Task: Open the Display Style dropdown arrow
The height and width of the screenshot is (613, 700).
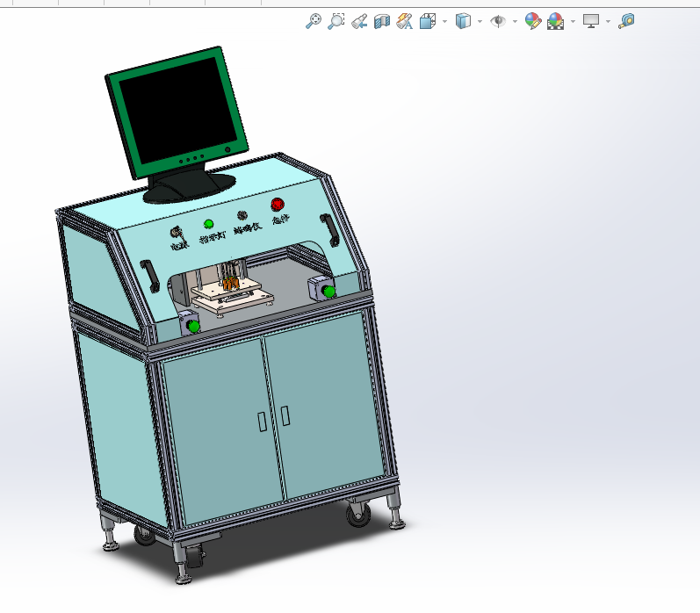Action: click(480, 21)
